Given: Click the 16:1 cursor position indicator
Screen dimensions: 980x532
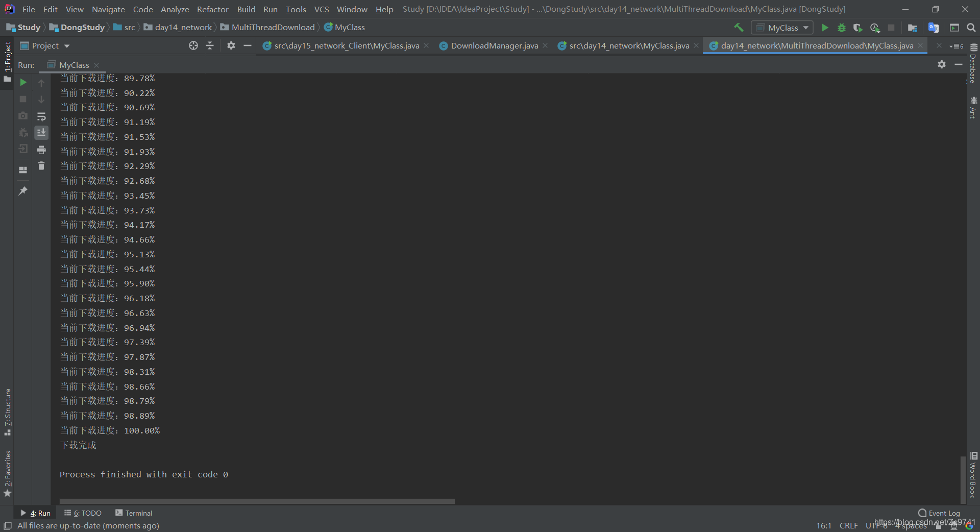Looking at the screenshot, I should click(x=823, y=526).
